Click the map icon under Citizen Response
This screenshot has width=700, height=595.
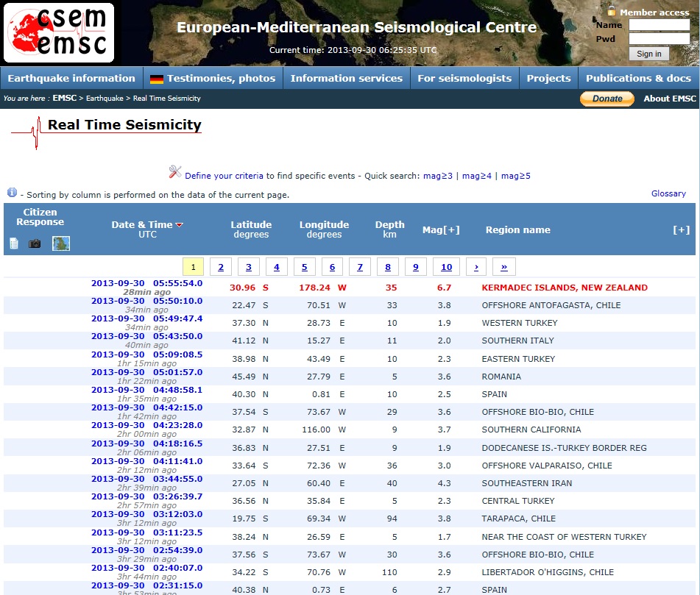[61, 243]
